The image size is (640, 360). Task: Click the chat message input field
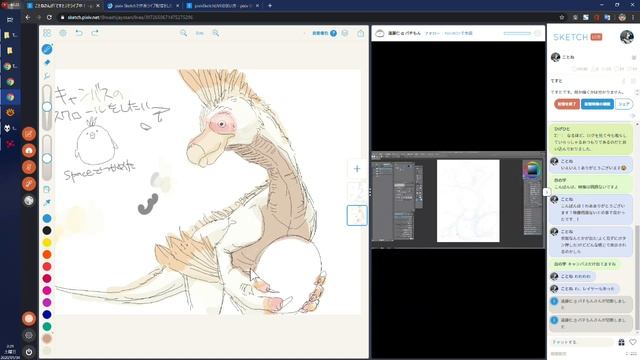click(x=582, y=342)
